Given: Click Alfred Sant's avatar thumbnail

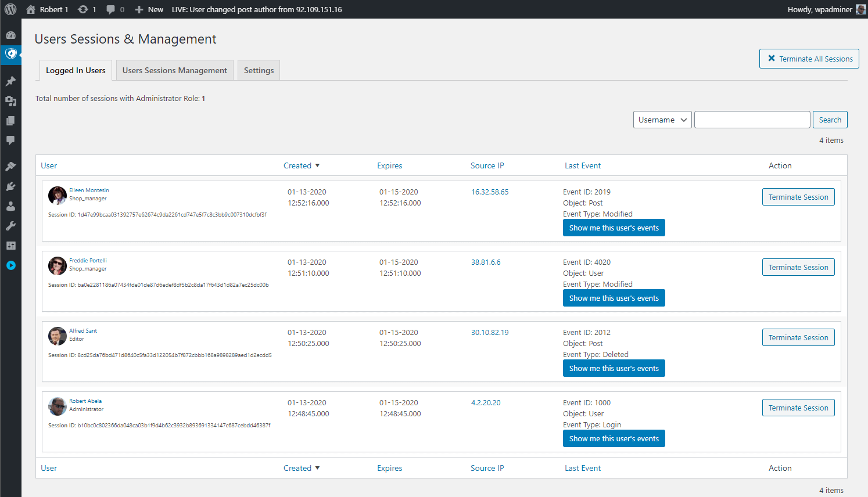Looking at the screenshot, I should [57, 336].
